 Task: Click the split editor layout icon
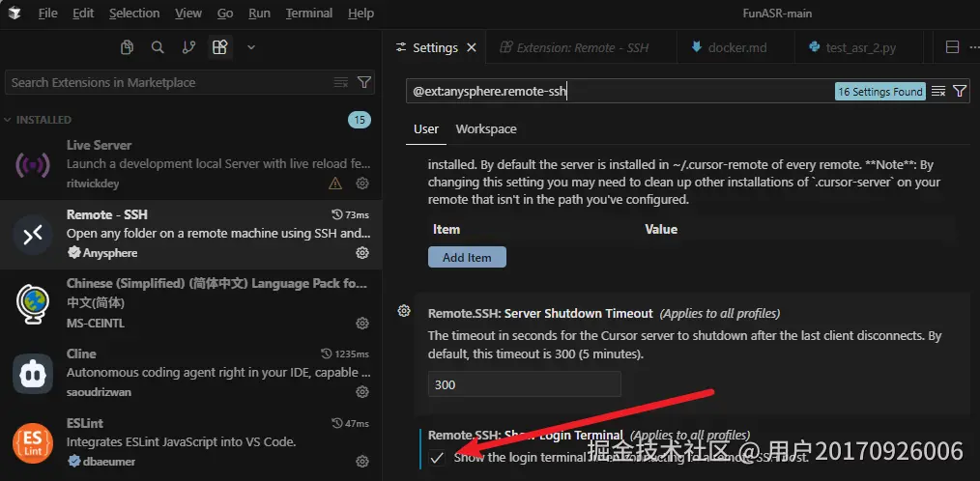point(952,47)
